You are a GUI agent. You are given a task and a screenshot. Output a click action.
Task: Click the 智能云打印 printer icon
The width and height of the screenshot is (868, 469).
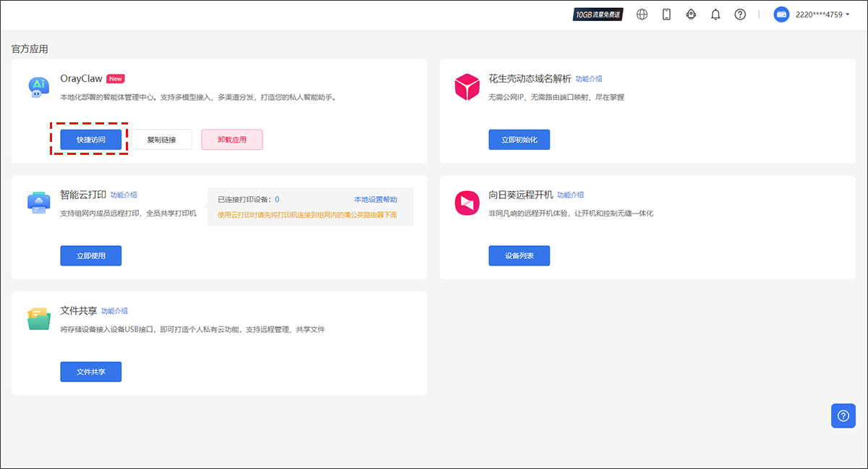[38, 203]
